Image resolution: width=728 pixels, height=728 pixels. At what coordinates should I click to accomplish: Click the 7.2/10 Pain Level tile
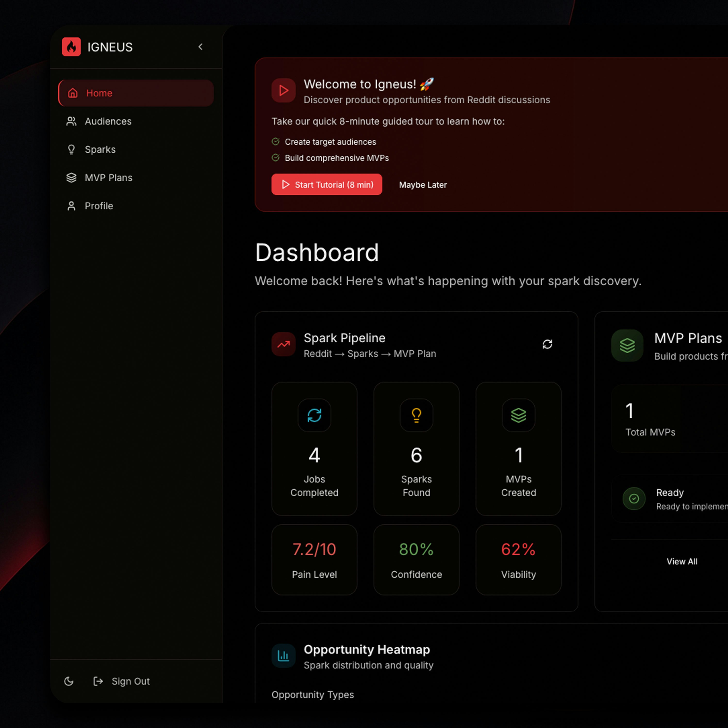click(314, 560)
